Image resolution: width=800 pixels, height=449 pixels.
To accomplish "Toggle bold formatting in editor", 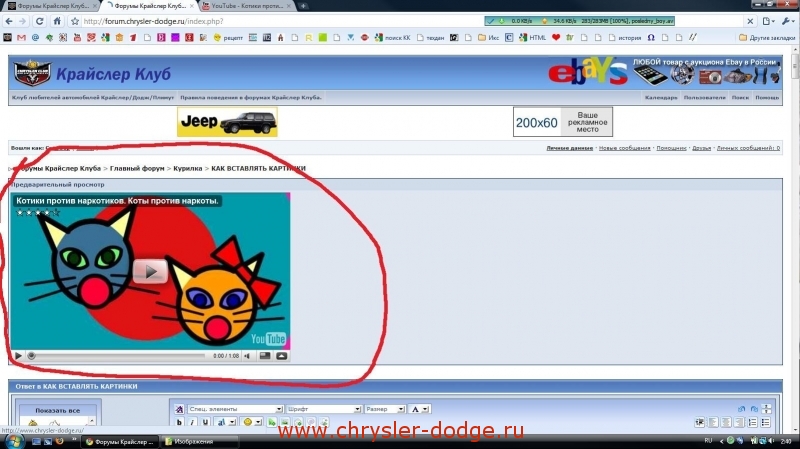I will 179,422.
